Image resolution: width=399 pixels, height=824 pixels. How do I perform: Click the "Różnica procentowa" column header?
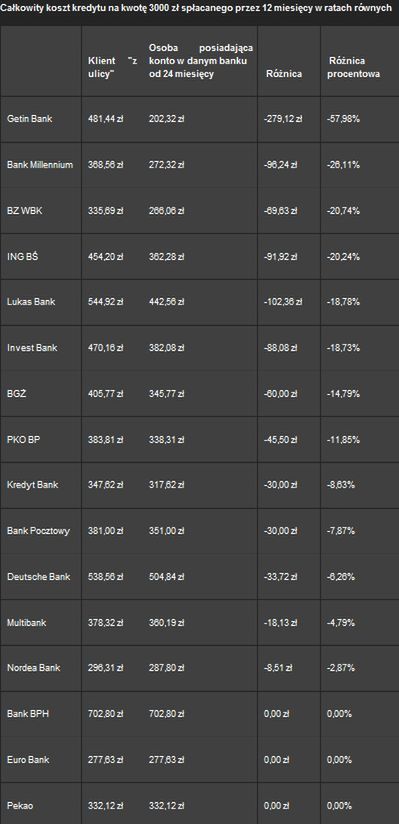click(354, 68)
